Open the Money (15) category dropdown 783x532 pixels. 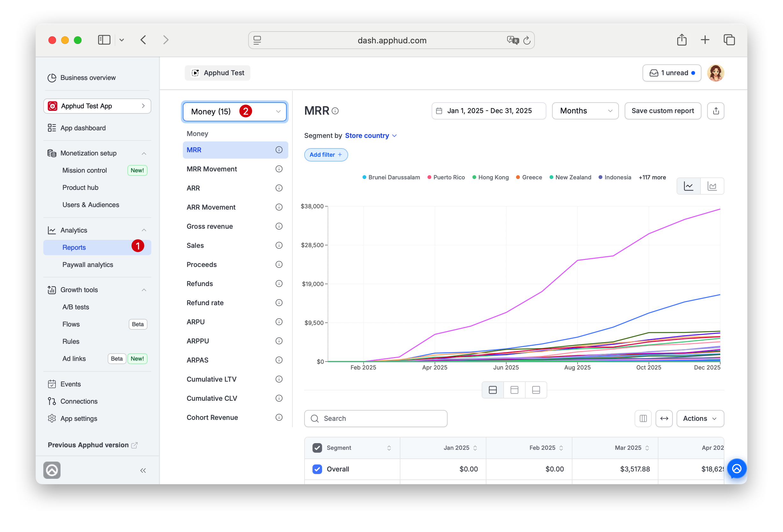pyautogui.click(x=235, y=111)
